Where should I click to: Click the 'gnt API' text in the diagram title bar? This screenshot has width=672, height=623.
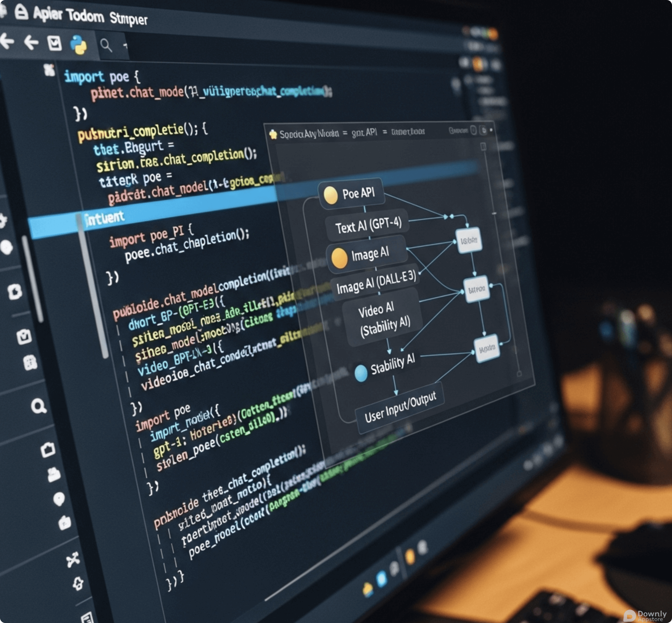point(364,132)
